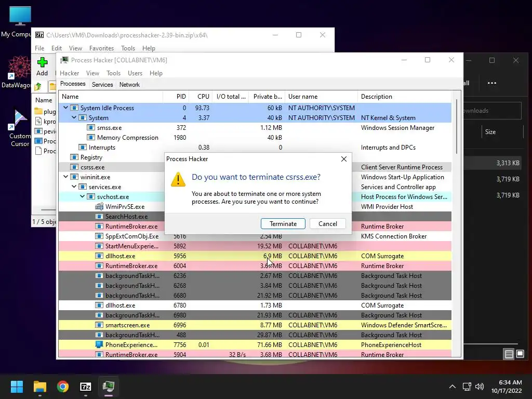Switch to details view in Explorer window
Viewport: 532px width, 399px height.
tap(509, 354)
